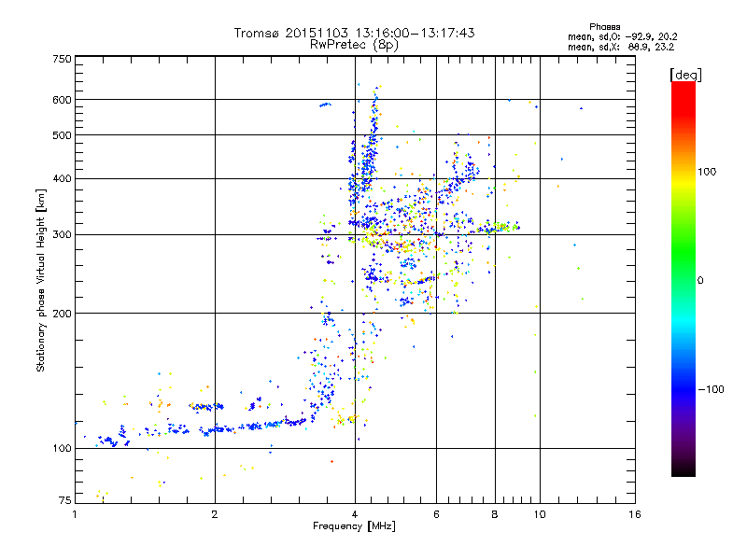Click the x-axis tick label '10'
747x560 pixels.
tap(540, 514)
